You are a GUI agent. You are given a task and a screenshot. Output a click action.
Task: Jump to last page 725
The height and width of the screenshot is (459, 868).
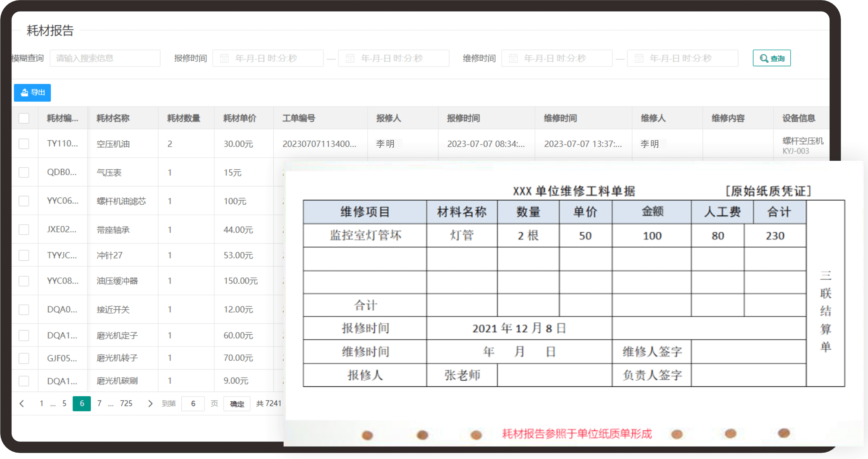tap(126, 403)
